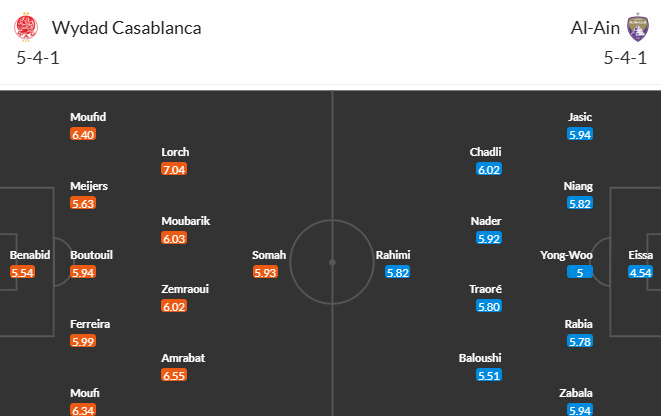
Task: Click Moufid's 6.40 rating badge
Action: pyautogui.click(x=83, y=134)
